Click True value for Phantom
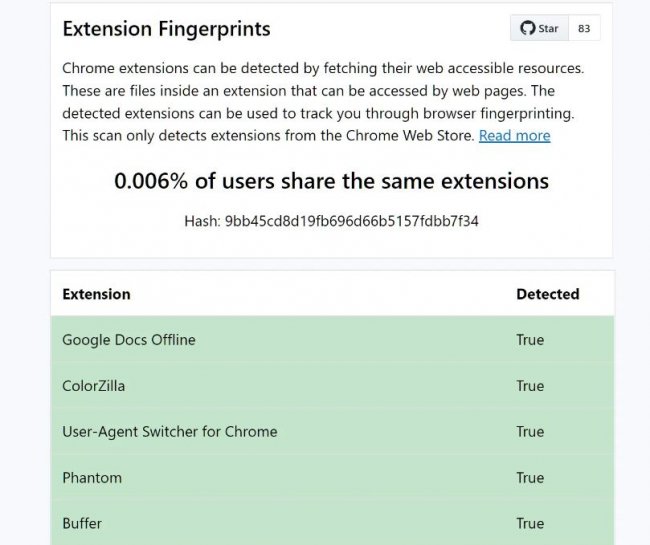The image size is (650, 545). click(x=530, y=478)
